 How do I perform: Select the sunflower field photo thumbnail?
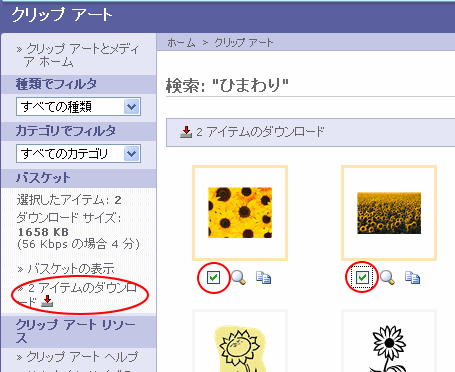pos(389,213)
